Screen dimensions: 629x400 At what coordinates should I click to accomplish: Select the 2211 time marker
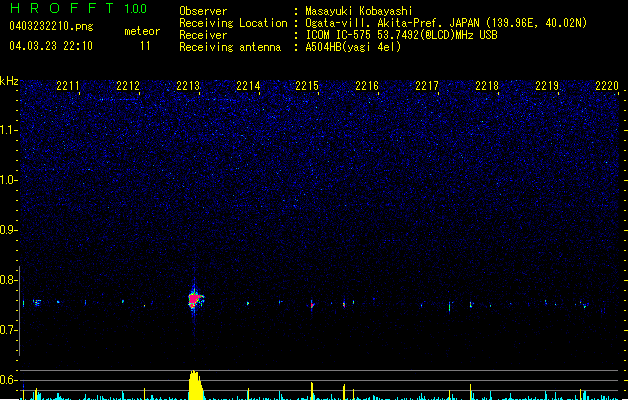click(x=69, y=87)
